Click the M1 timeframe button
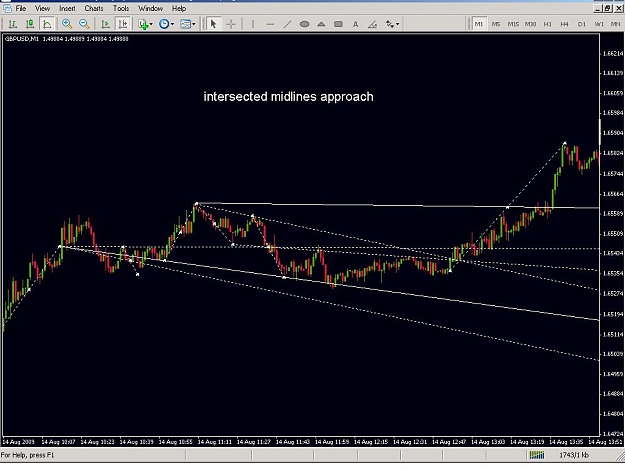Image resolution: width=625 pixels, height=469 pixels. pos(479,24)
